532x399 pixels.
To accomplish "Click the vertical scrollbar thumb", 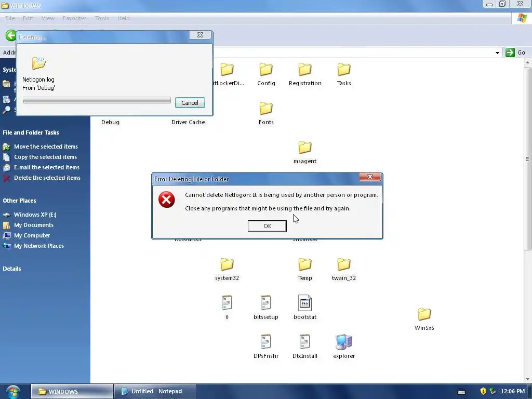I will click(x=527, y=159).
